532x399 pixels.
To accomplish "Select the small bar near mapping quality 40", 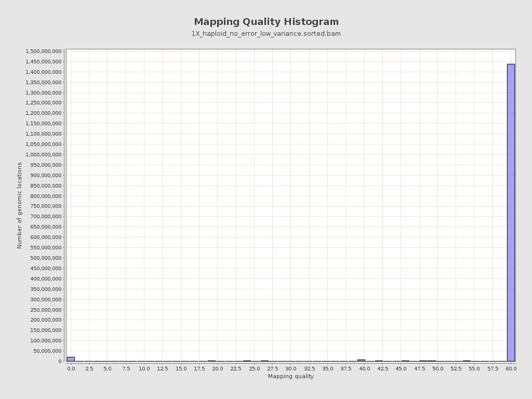I will (362, 361).
